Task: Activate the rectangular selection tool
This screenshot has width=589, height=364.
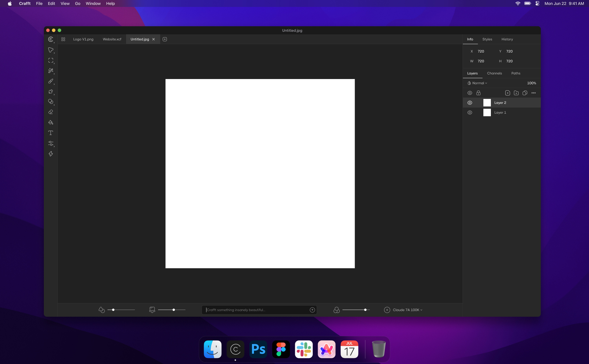Action: [51, 61]
